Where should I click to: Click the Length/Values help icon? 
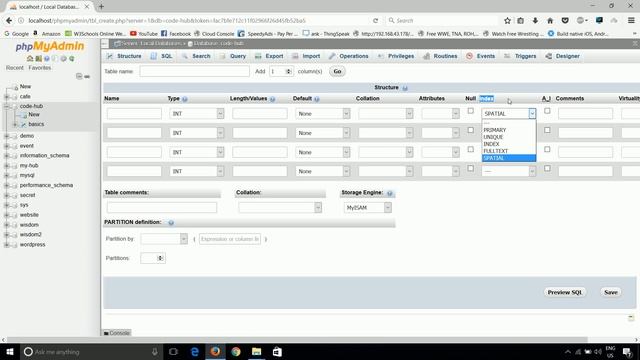pos(272,99)
